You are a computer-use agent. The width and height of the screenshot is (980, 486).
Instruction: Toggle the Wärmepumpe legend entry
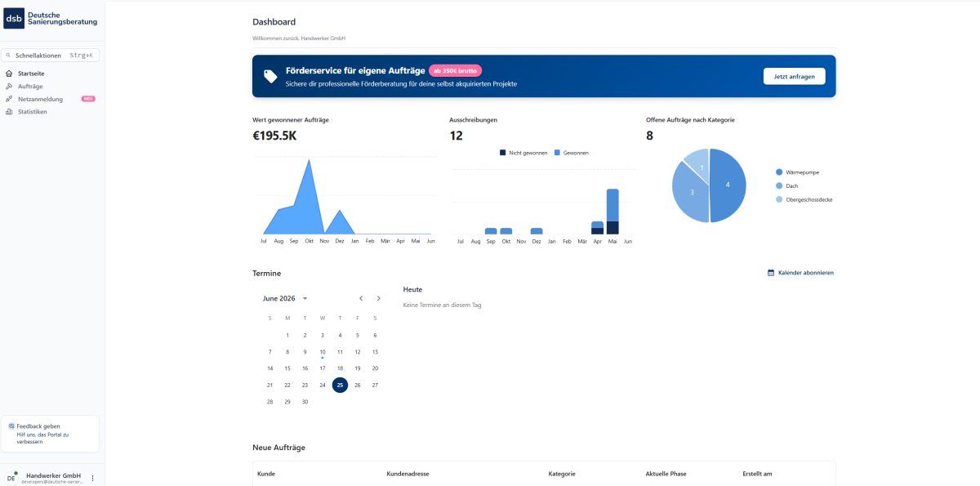[x=797, y=172]
